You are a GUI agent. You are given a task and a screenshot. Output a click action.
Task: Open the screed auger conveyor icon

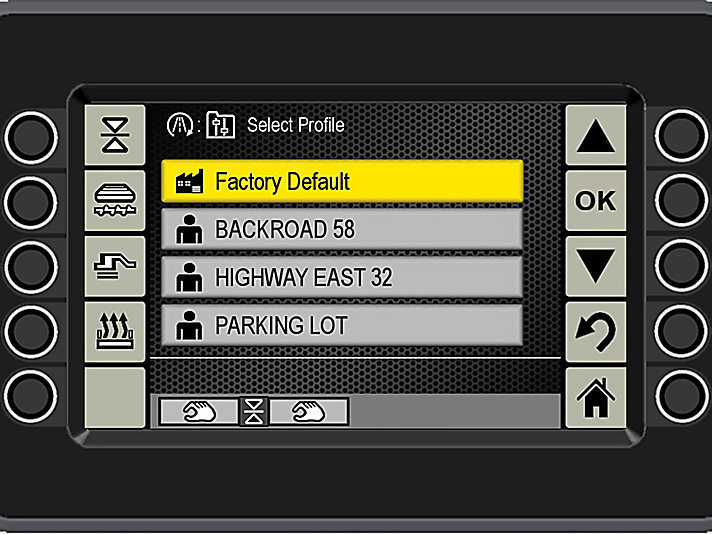[x=115, y=200]
